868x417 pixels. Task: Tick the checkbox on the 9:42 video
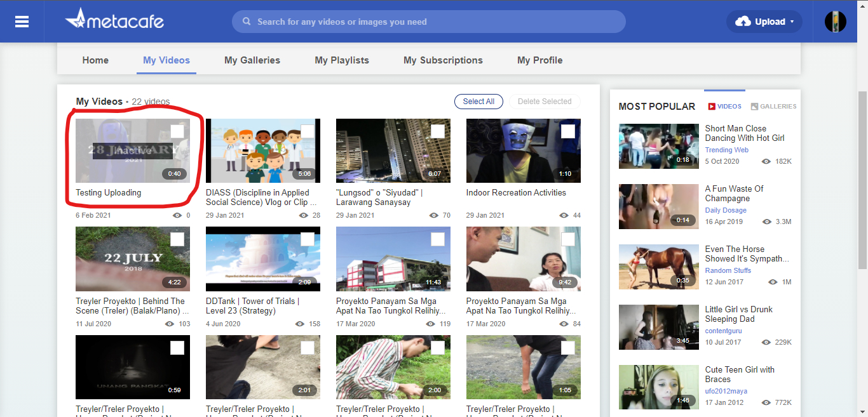(568, 239)
